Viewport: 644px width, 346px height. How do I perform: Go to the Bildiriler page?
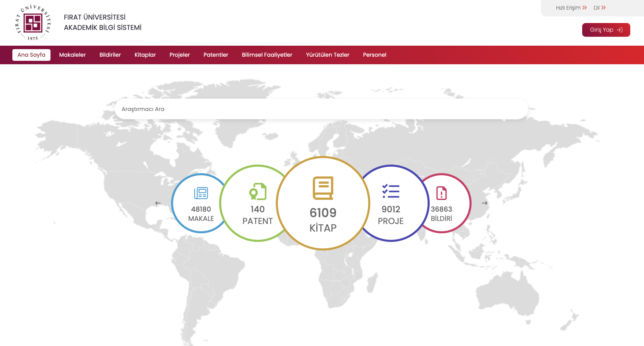(110, 55)
